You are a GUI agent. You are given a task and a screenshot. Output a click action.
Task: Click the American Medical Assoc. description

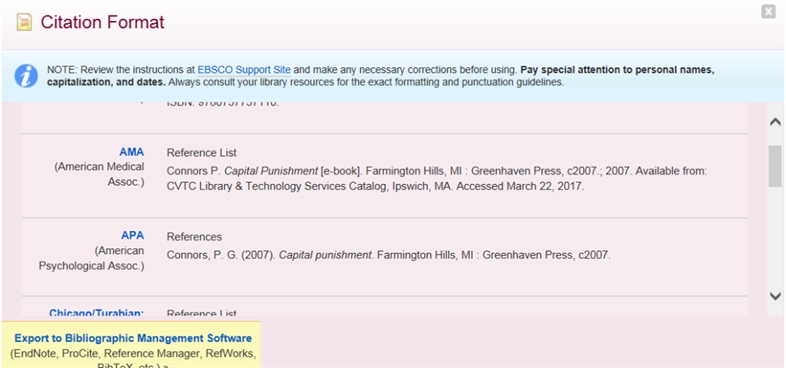click(99, 174)
